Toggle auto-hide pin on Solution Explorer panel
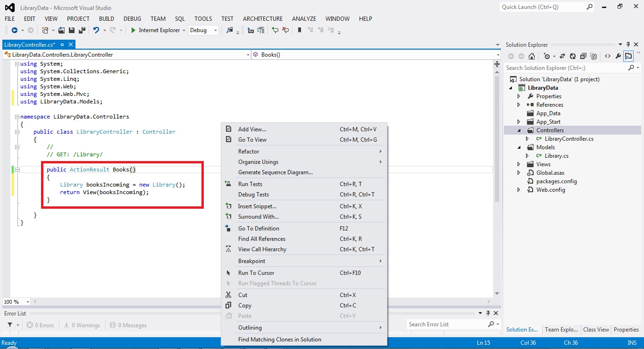This screenshot has height=349, width=644. coord(628,45)
